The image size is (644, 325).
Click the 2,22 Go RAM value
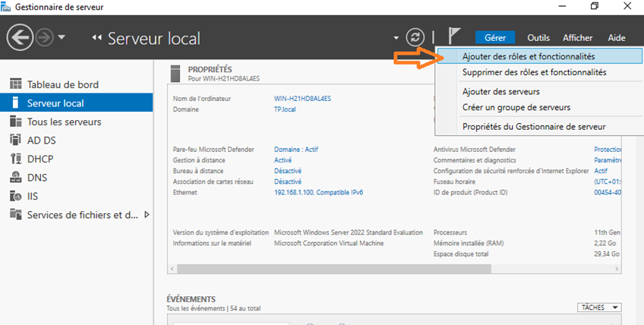point(605,243)
